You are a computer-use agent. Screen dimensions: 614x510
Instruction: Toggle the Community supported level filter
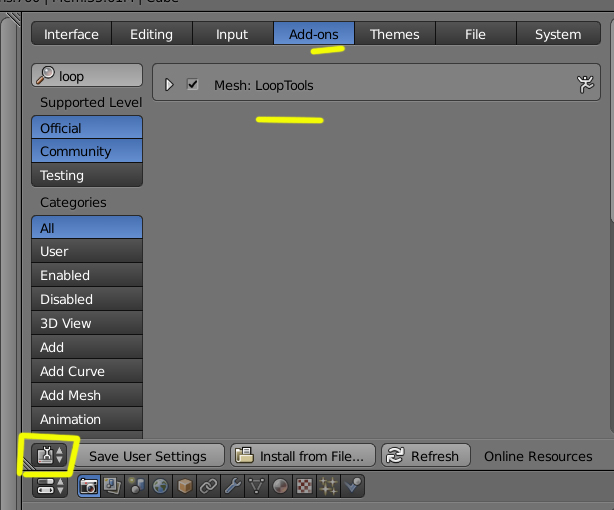(x=87, y=151)
